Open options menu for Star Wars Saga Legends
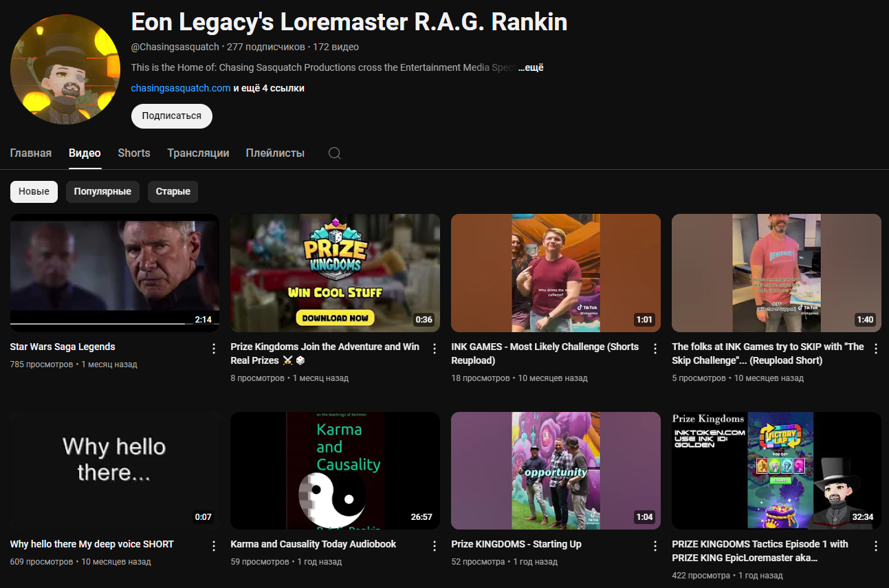Image resolution: width=889 pixels, height=588 pixels. coord(214,349)
